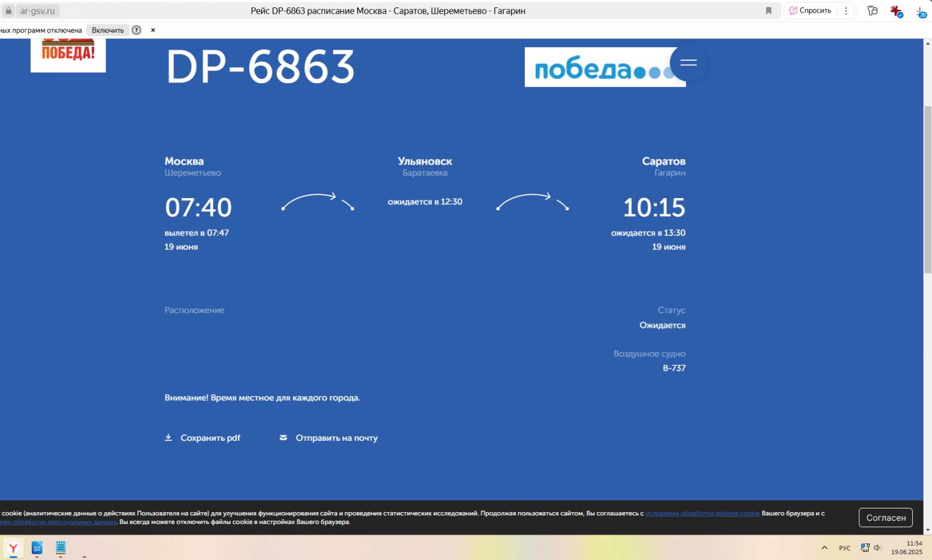This screenshot has width=932, height=560.
Task: Click the Саратов arrival city text
Action: (664, 161)
